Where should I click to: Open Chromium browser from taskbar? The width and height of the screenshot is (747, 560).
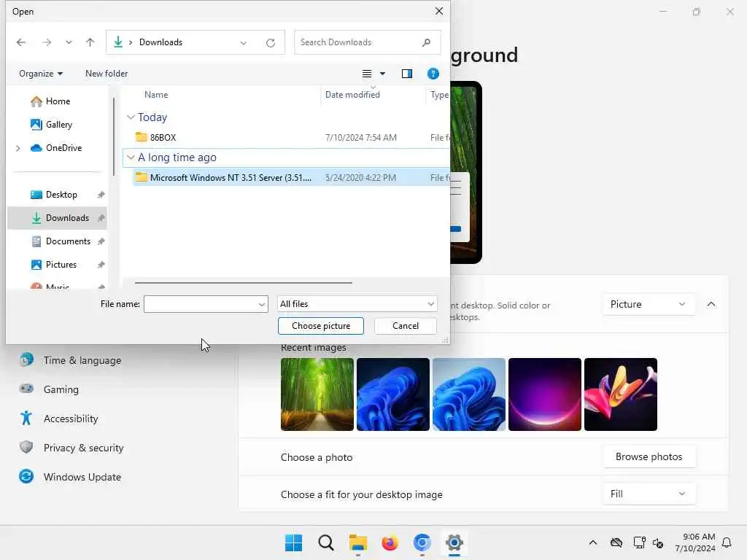422,542
